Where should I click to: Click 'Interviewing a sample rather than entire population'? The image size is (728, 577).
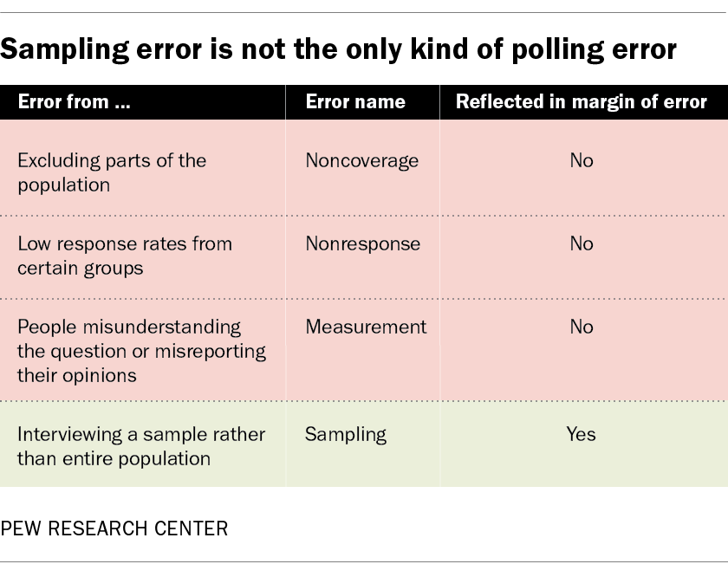pyautogui.click(x=141, y=446)
